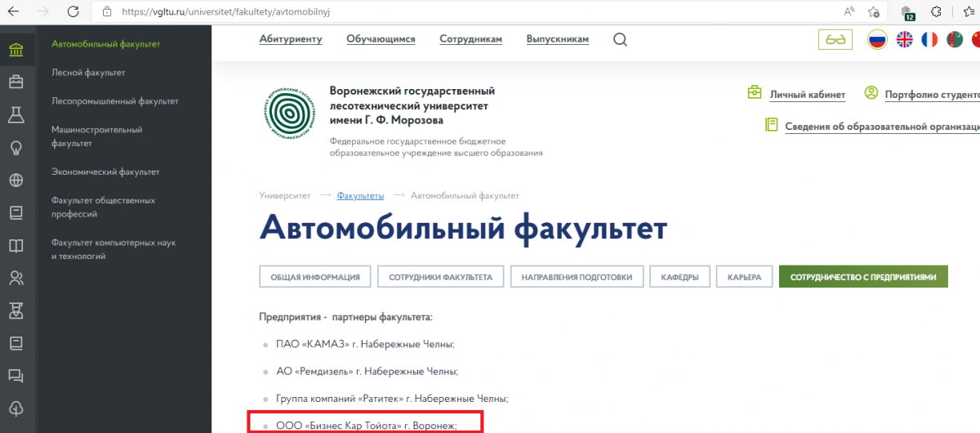980x433 pixels.
Task: Click the person icon beside Портфолио студента
Action: click(x=871, y=93)
